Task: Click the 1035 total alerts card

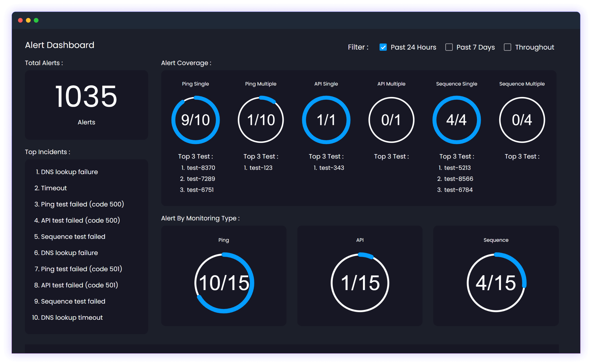Action: (86, 105)
